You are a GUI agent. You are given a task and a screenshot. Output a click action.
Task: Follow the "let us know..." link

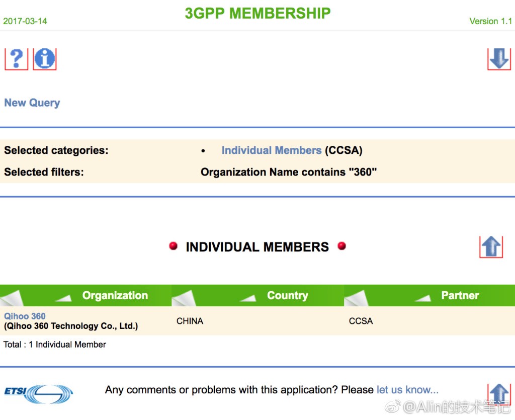pyautogui.click(x=407, y=390)
